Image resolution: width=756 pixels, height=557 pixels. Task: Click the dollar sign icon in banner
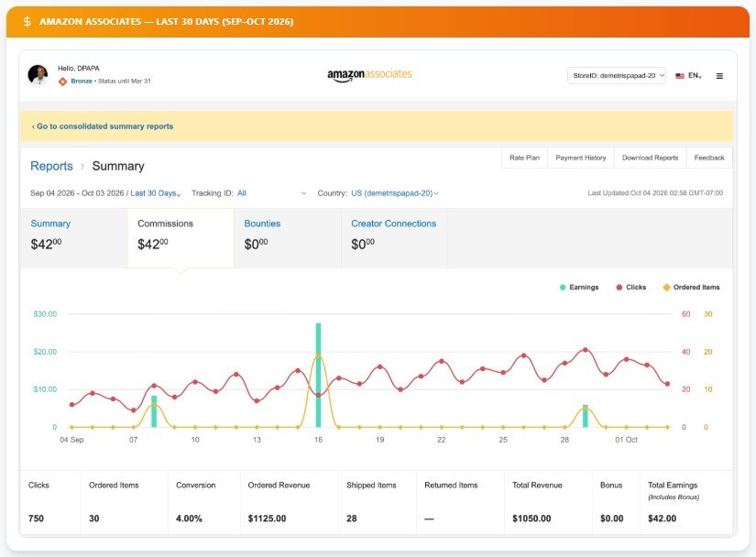click(x=27, y=22)
